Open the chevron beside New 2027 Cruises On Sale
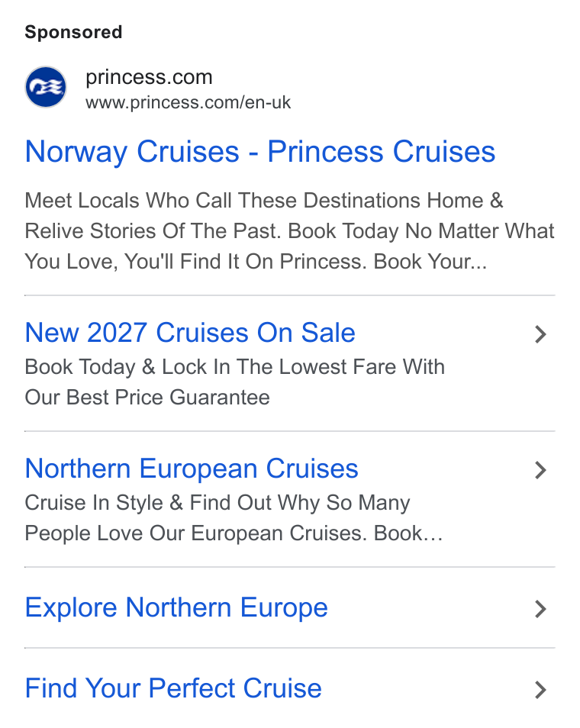580x728 pixels. click(x=540, y=334)
